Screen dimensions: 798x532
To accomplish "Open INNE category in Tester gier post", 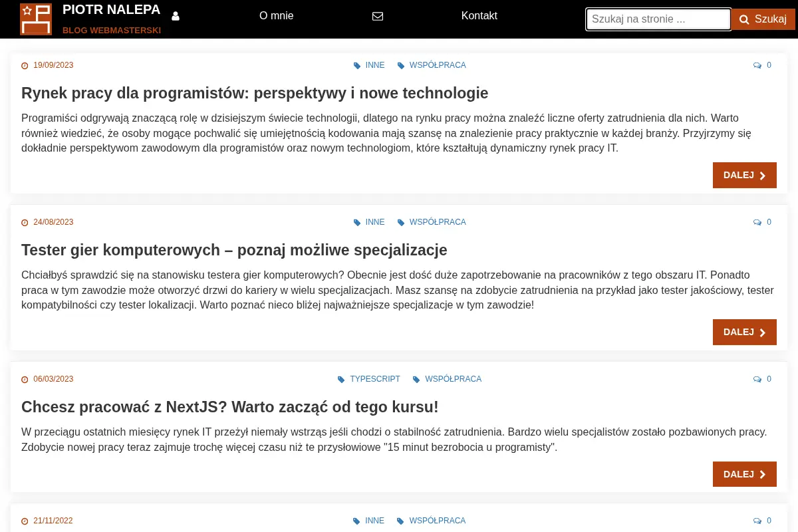I will point(375,222).
